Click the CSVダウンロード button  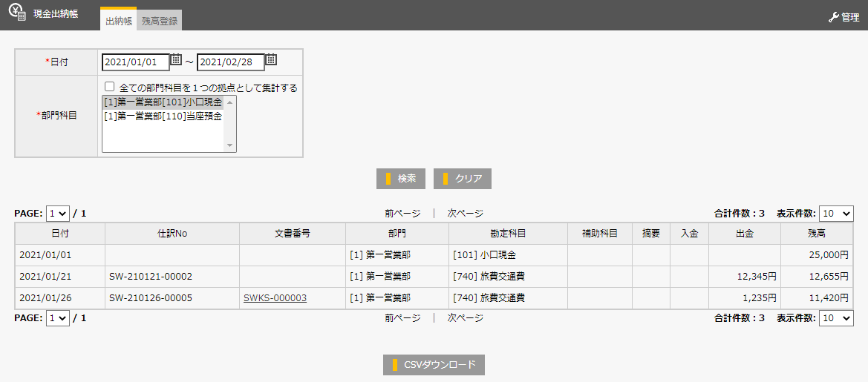click(x=434, y=365)
